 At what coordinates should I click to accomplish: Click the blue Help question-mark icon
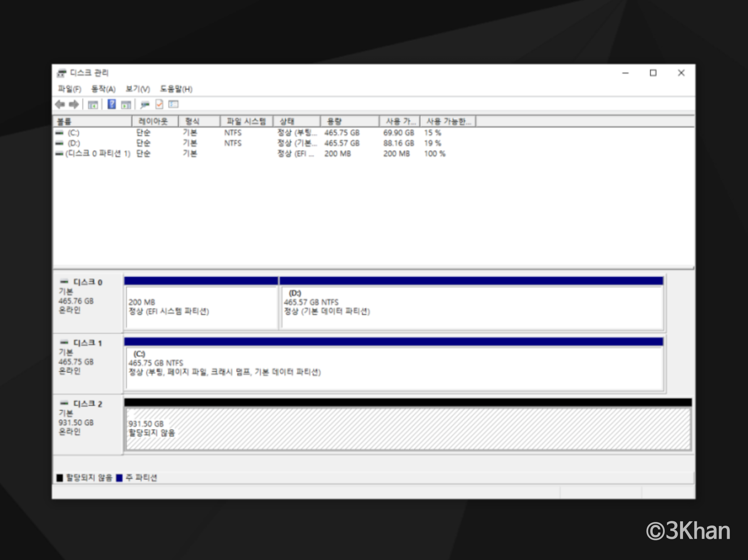coord(112,104)
